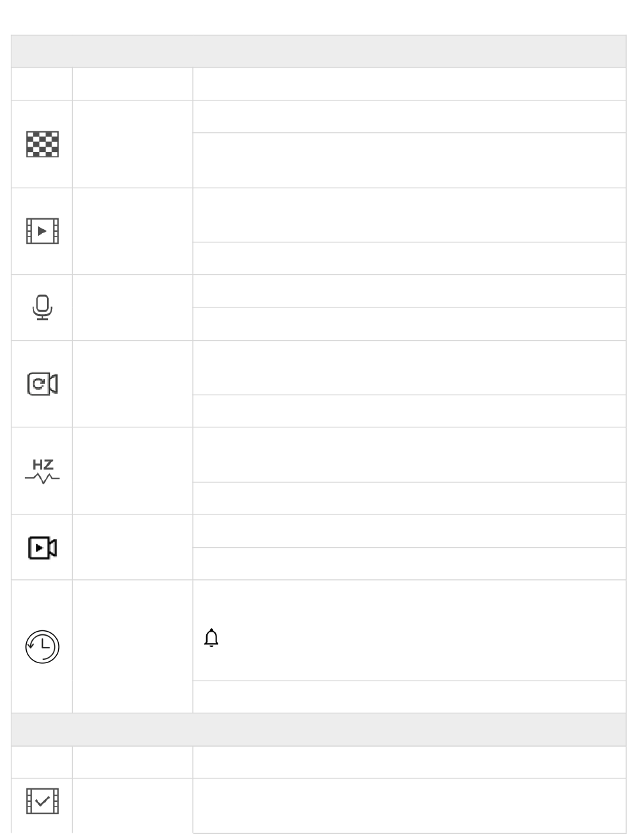Click the clock history circular icon

click(42, 646)
